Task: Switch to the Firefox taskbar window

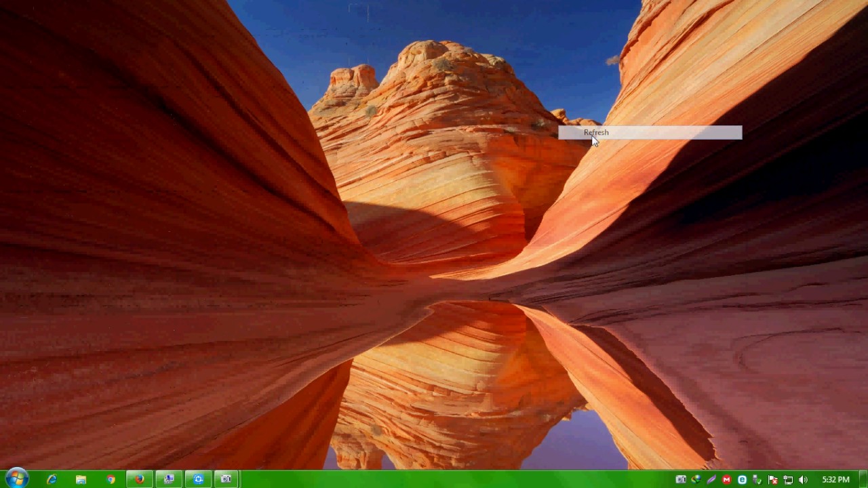Action: pos(140,479)
